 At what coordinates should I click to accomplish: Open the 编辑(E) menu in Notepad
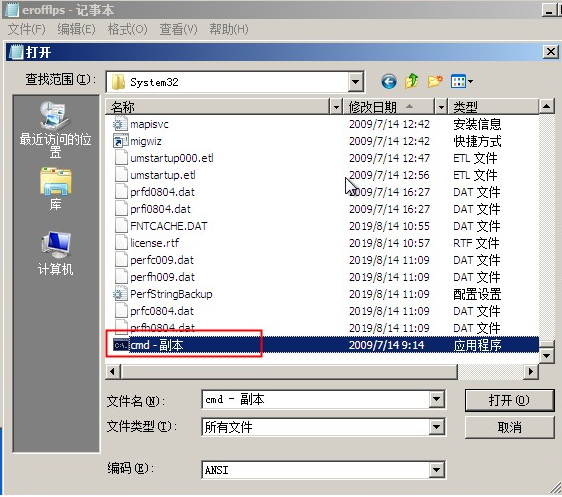coord(76,29)
